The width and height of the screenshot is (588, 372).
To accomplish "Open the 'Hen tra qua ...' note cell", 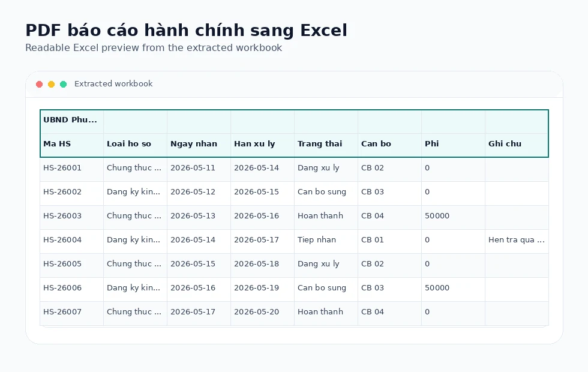I will (517, 241).
